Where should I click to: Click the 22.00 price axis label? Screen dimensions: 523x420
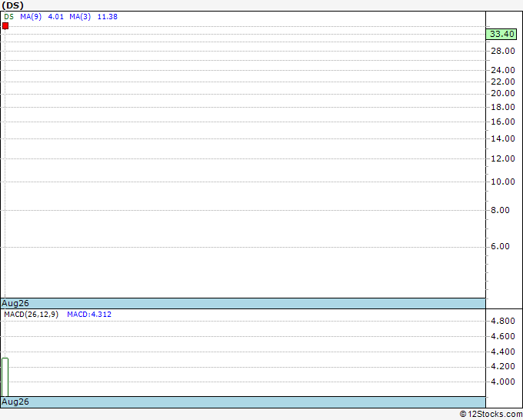pos(503,82)
